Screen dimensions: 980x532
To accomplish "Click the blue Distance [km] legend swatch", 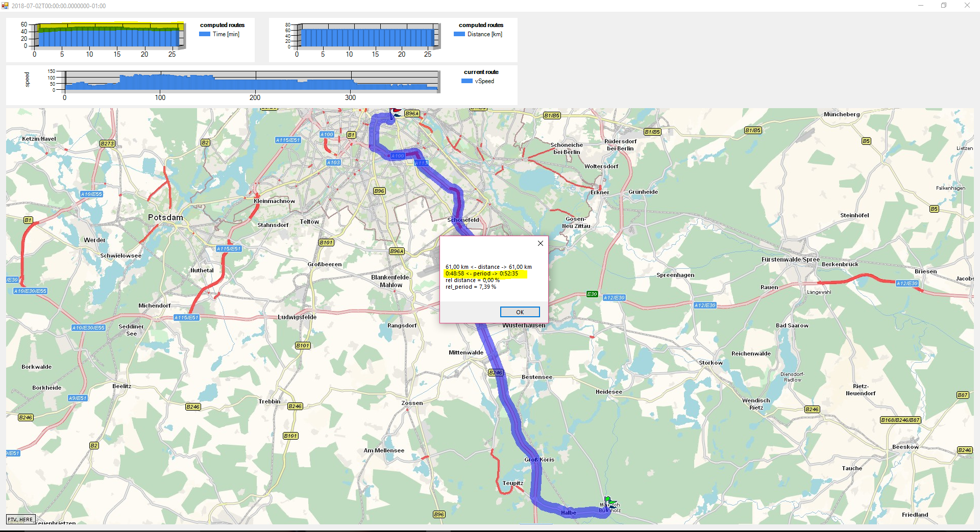I will pos(459,34).
